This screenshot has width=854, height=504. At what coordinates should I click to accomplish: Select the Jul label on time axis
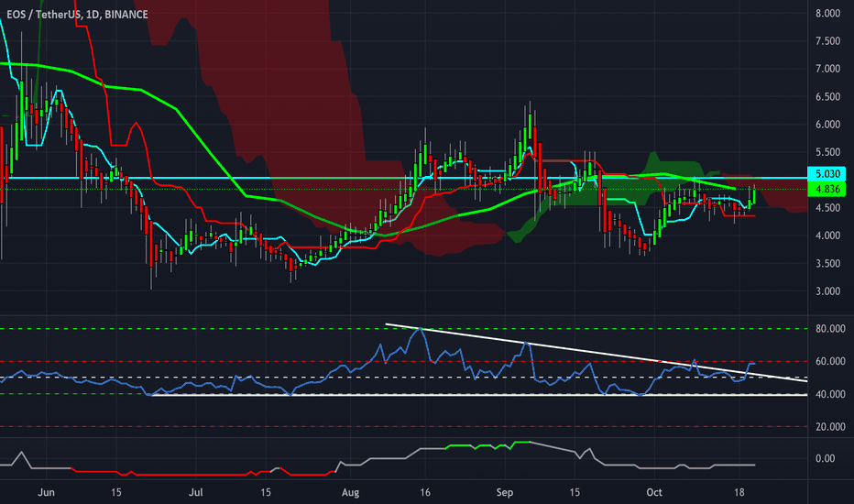coord(195,493)
